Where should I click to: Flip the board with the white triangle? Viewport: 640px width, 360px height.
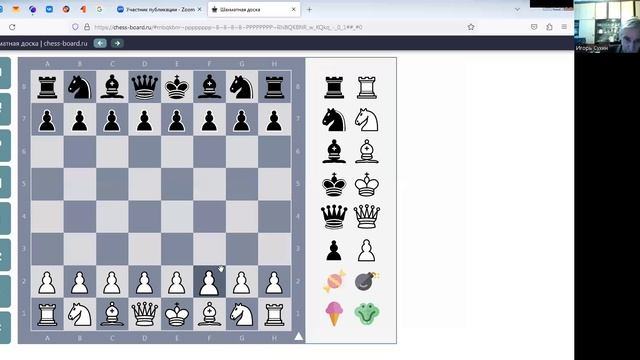coord(299,336)
